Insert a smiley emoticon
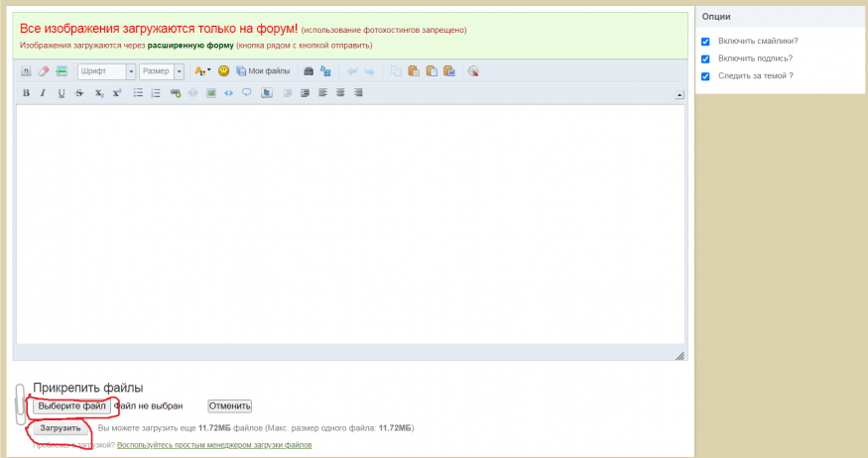868x458 pixels. click(x=224, y=71)
